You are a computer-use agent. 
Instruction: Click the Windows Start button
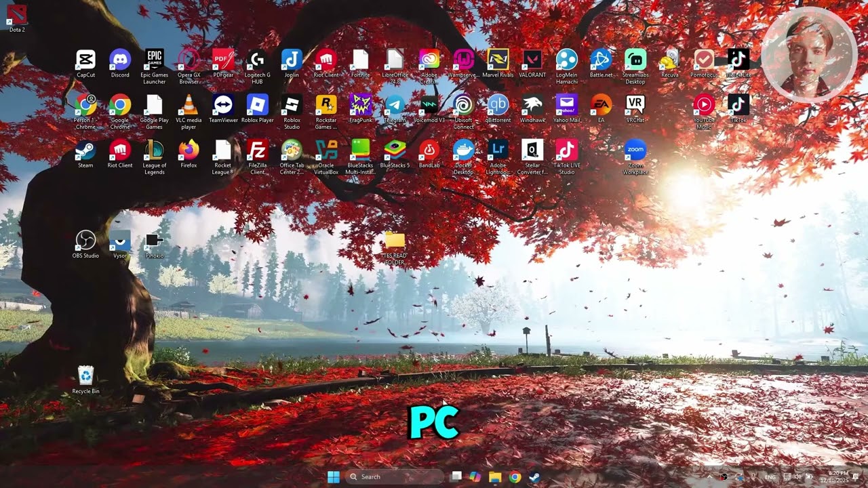(x=333, y=476)
